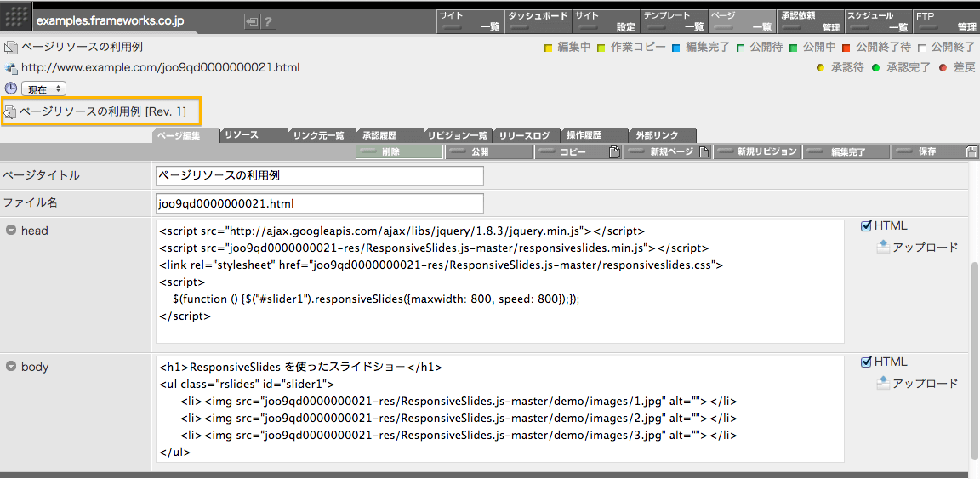Click the ページリソースの利用例 [Rev. 1] link
This screenshot has height=479, width=980.
(103, 112)
